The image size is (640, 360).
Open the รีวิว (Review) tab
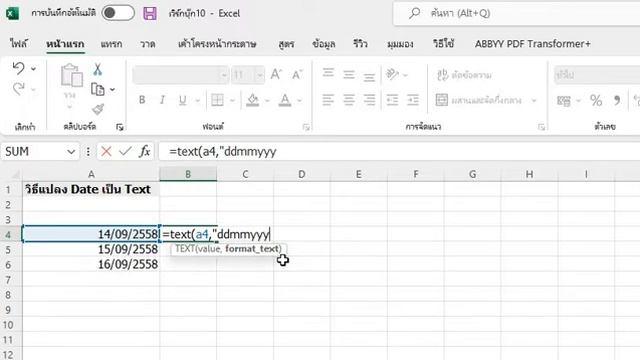coord(360,44)
